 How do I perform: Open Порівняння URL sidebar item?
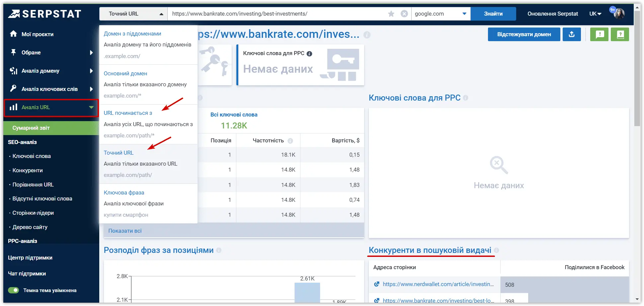(33, 185)
